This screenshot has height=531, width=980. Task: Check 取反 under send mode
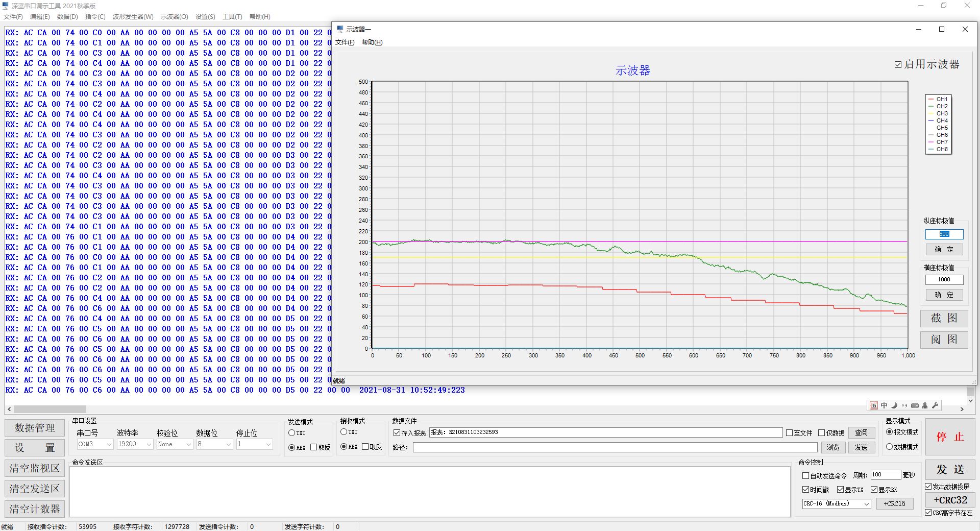click(x=313, y=447)
